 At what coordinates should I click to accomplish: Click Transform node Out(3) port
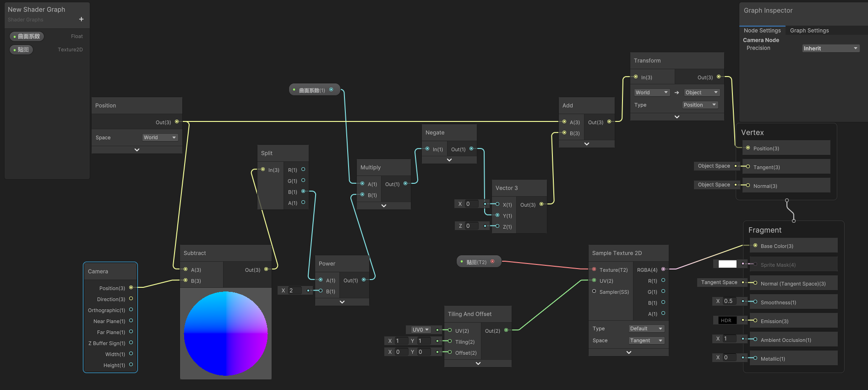coord(719,77)
